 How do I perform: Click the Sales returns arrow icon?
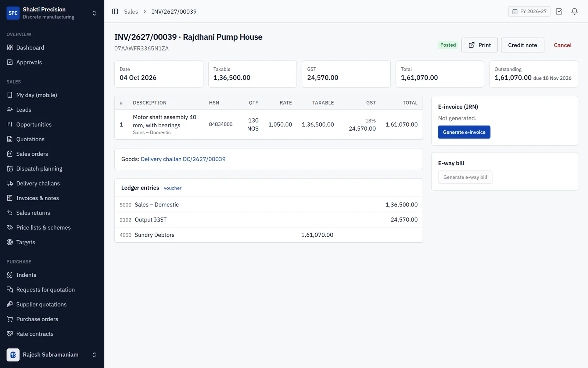(x=10, y=213)
